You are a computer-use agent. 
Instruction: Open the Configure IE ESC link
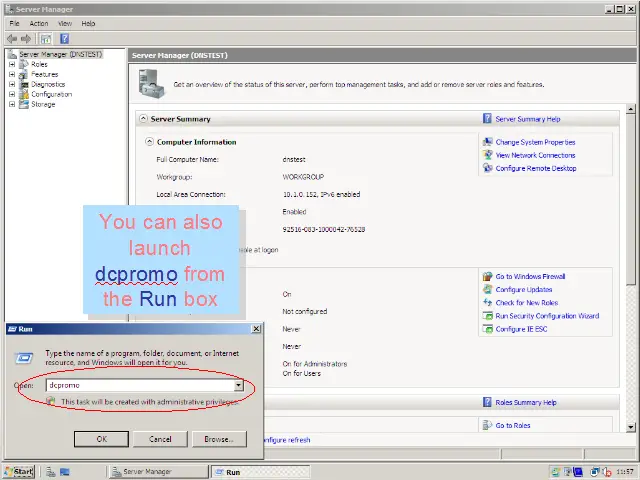521,329
